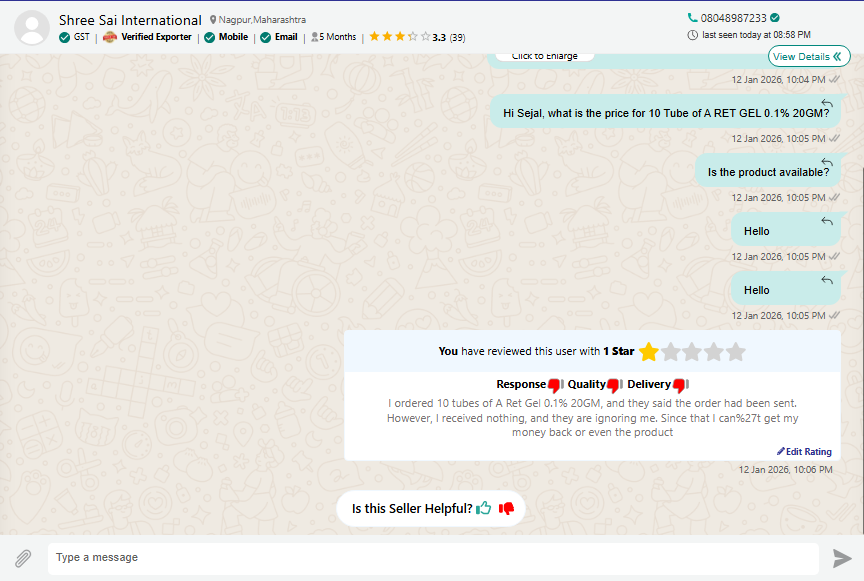Click reply arrow on price inquiry message
The width and height of the screenshot is (864, 581).
click(827, 103)
